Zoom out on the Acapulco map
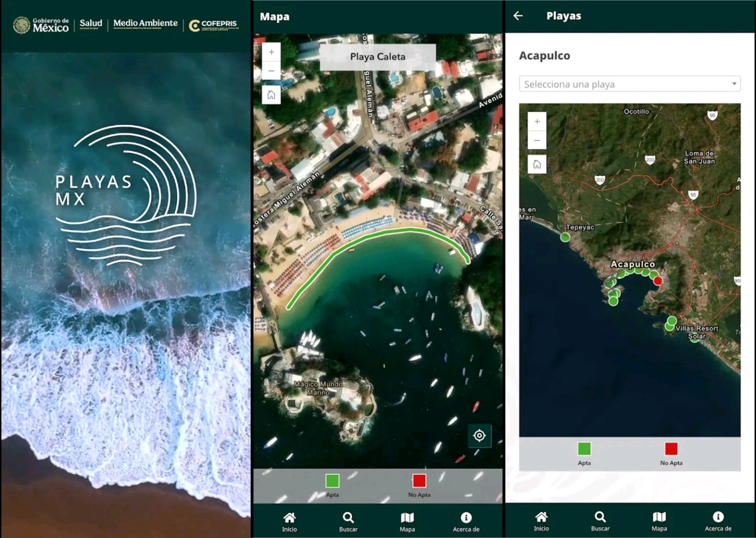 pos(537,141)
